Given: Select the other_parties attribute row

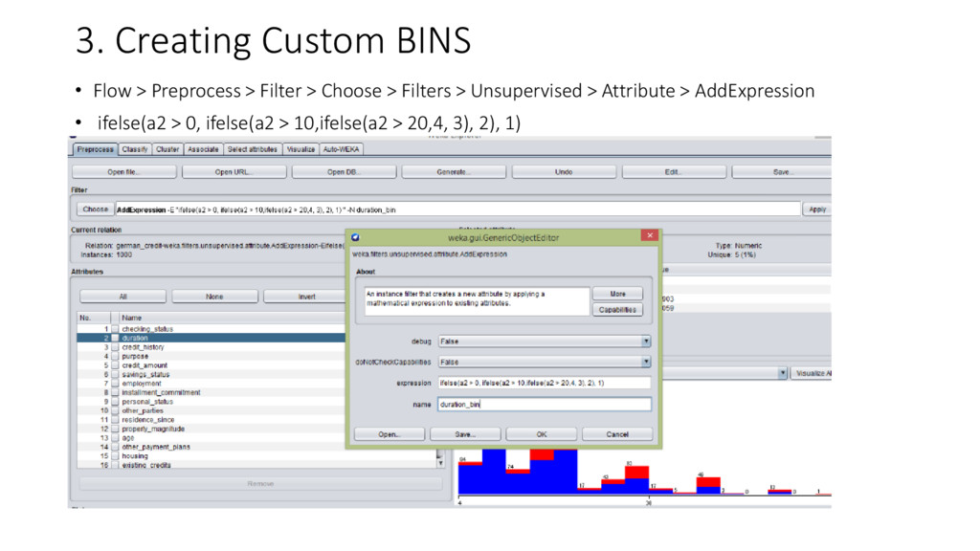Looking at the screenshot, I should [212, 410].
